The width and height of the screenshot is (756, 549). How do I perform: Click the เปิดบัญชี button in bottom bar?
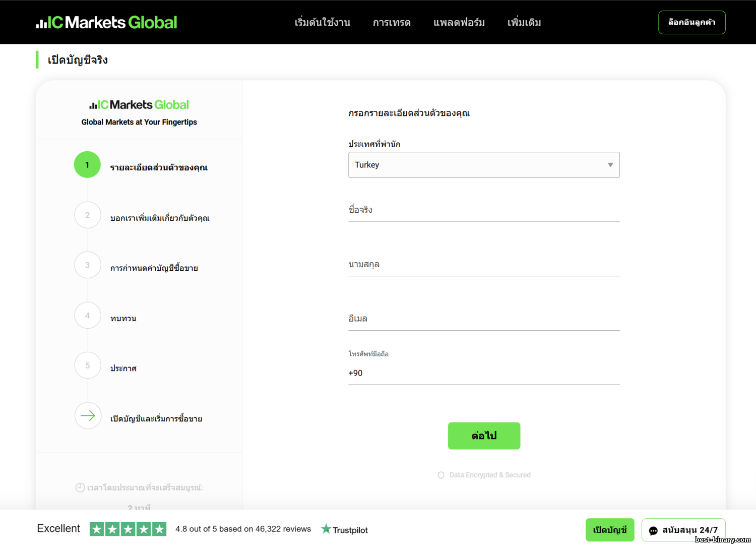point(609,530)
